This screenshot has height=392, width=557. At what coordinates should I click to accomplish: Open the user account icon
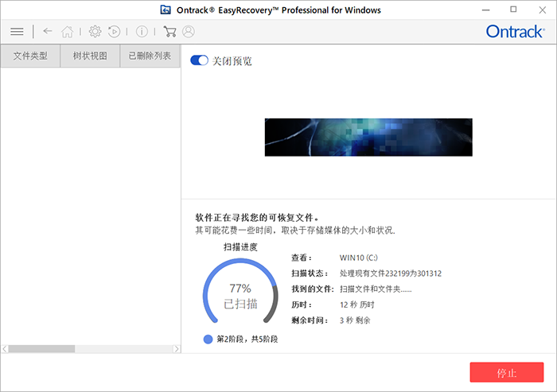pos(189,32)
